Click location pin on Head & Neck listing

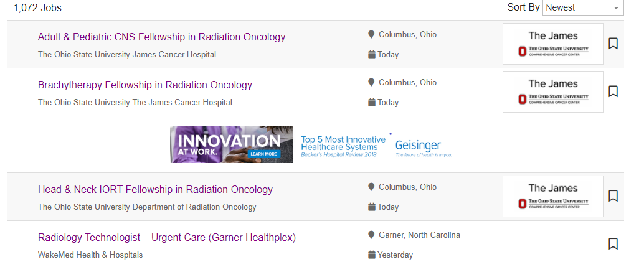tap(372, 187)
